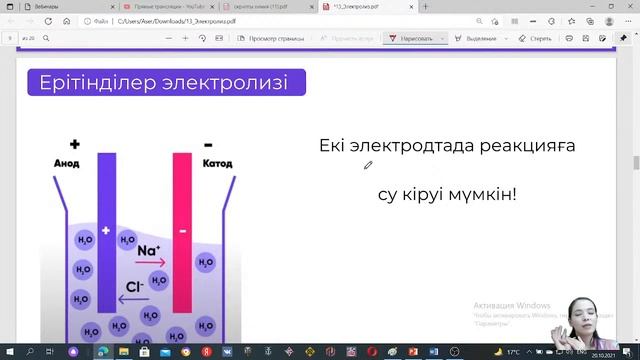This screenshot has height=360, width=640.
Task: Fit PDF to page width icon
Action: pos(219,38)
